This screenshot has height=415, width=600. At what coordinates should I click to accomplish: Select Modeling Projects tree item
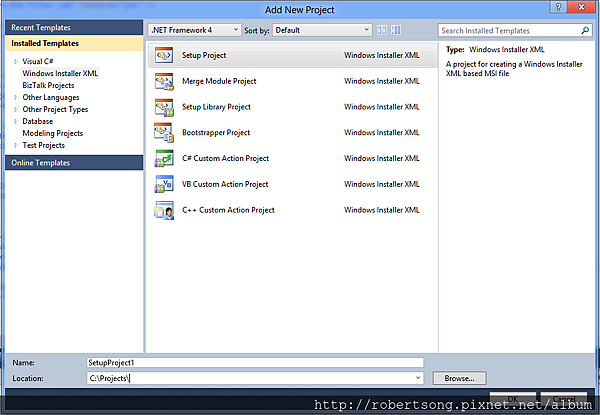tap(53, 133)
